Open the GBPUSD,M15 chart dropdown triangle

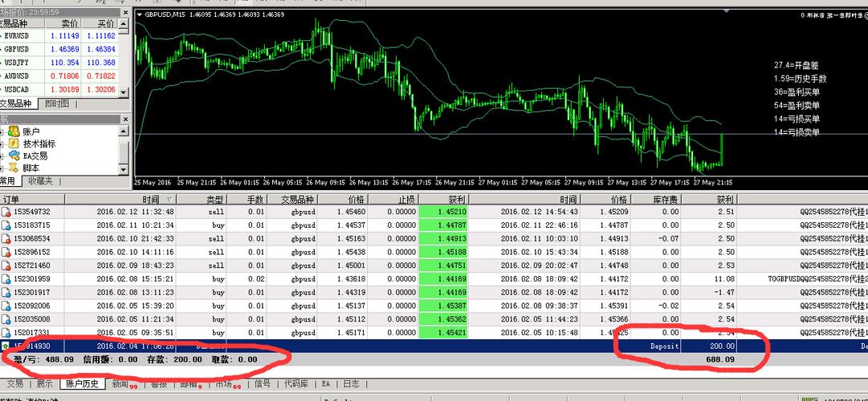pyautogui.click(x=140, y=14)
